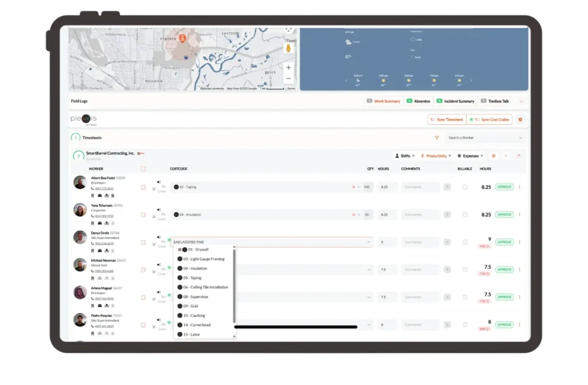Expand the chevron after Toolbox Talk
The width and height of the screenshot is (588, 385).
[521, 101]
